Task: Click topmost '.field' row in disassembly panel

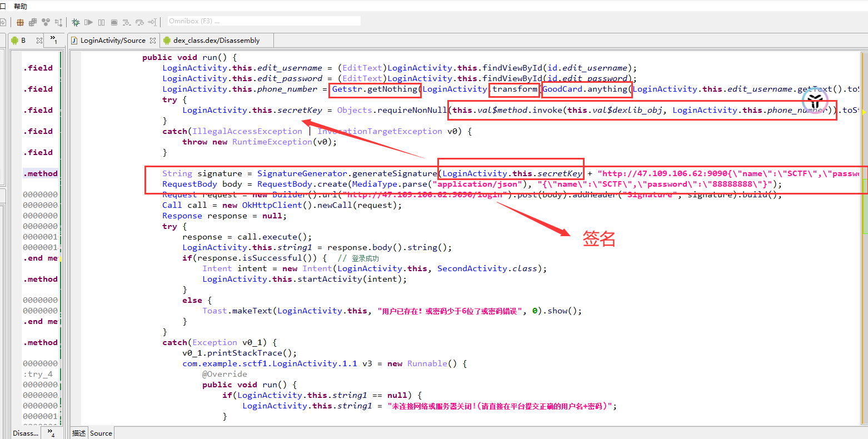Action: (38, 68)
